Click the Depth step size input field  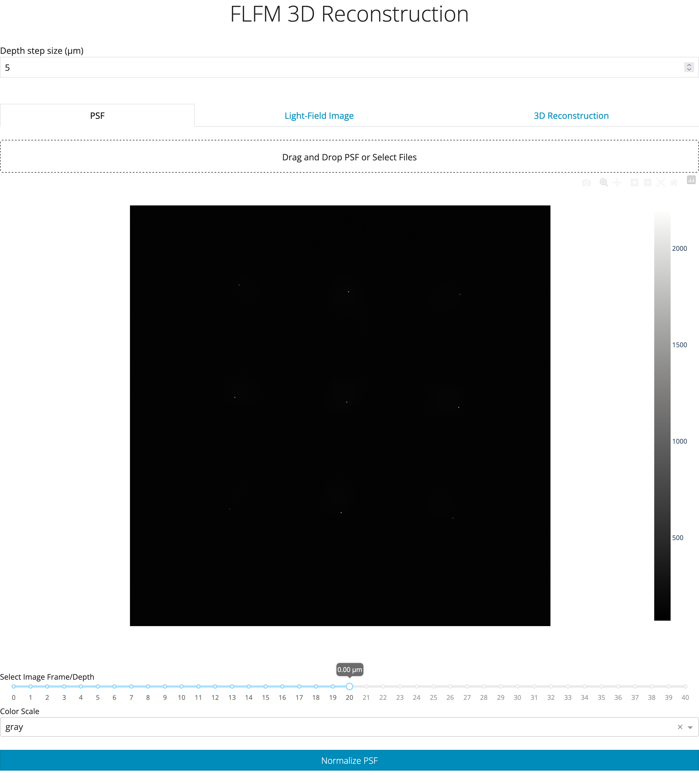(349, 67)
